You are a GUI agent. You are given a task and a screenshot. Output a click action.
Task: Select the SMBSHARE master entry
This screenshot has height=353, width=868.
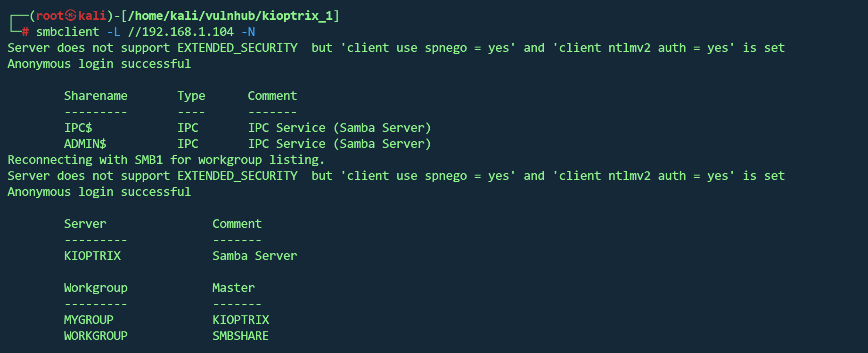pos(240,336)
